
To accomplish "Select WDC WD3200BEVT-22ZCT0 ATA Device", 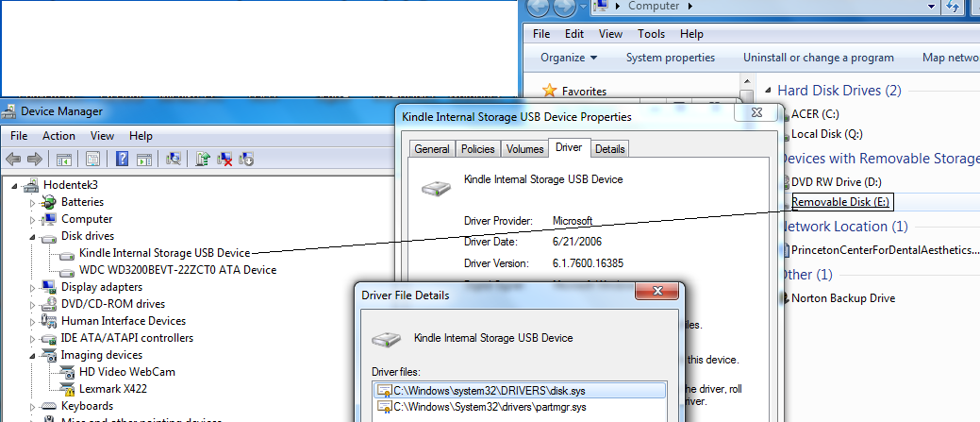I will (x=177, y=270).
